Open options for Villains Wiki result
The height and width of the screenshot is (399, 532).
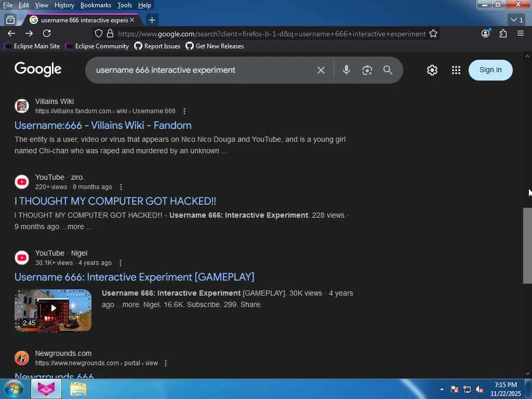(x=184, y=111)
